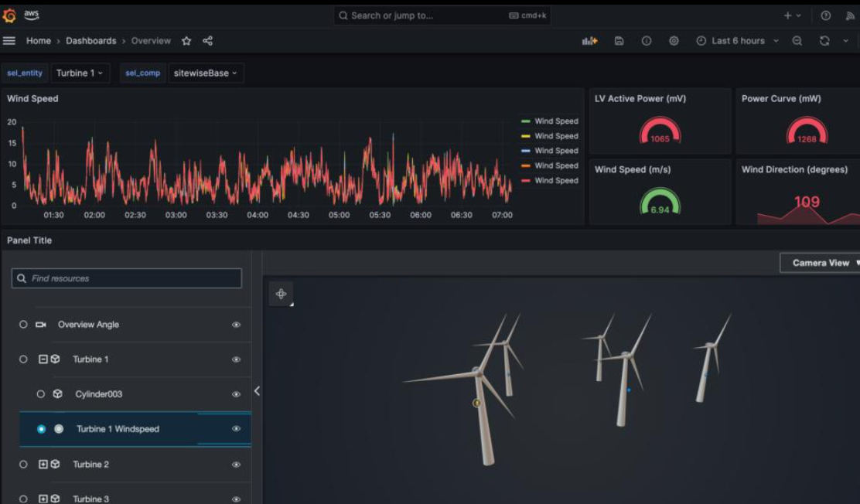Viewport: 860px width, 504px height.
Task: Click the green Wind Speed legend swatch
Action: [525, 121]
